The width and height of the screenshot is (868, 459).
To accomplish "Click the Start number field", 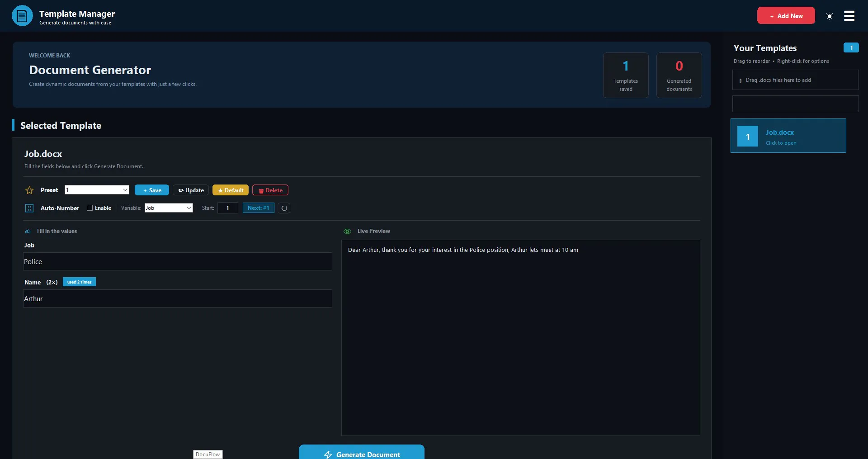I will (x=228, y=208).
